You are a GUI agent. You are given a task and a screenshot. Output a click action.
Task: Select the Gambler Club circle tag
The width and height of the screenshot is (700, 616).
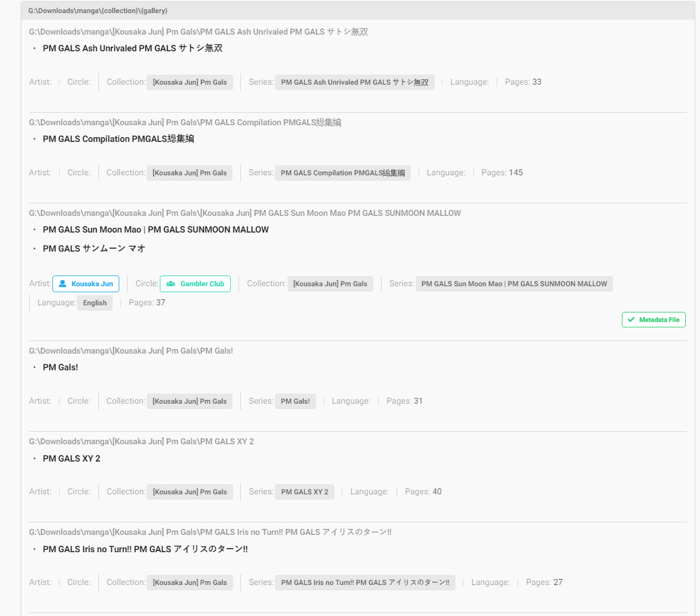(x=195, y=283)
